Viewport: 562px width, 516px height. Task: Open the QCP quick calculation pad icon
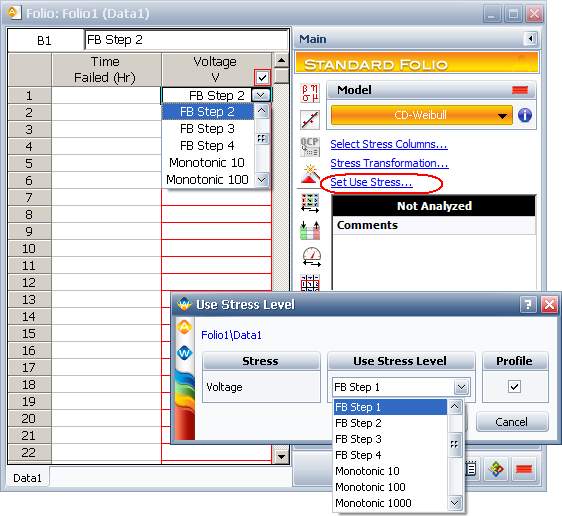coord(310,147)
